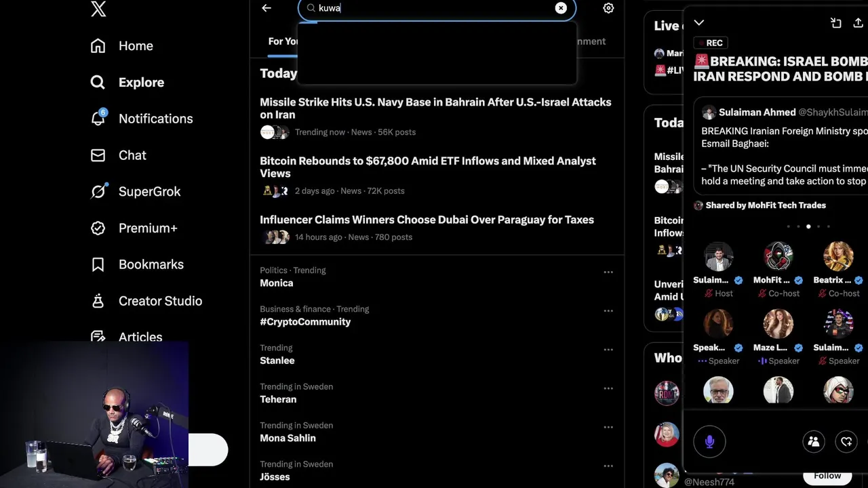Open Chat from sidebar
Screen dimensions: 868x488
point(119,155)
